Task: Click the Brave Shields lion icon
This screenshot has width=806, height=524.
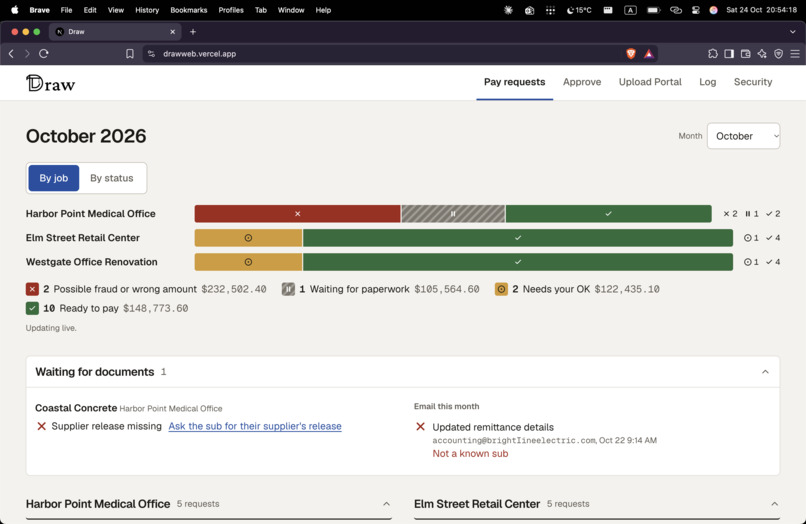Action: click(631, 53)
